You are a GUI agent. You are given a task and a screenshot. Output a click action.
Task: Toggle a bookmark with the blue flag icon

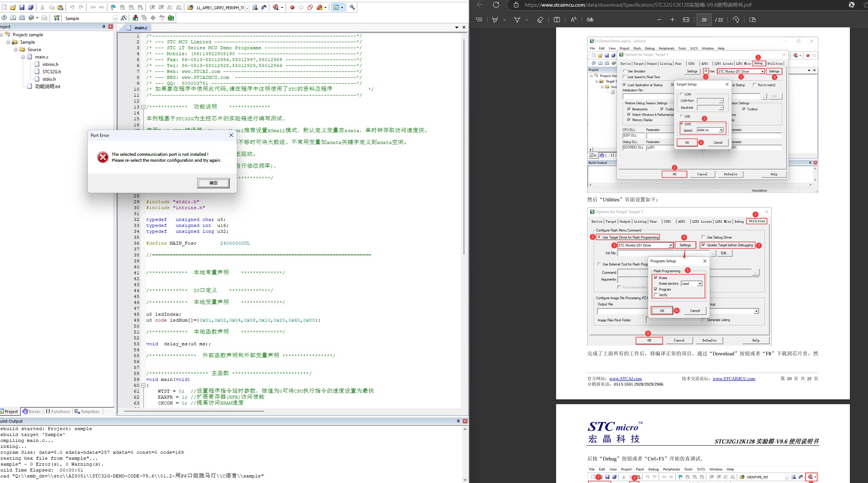click(x=113, y=7)
